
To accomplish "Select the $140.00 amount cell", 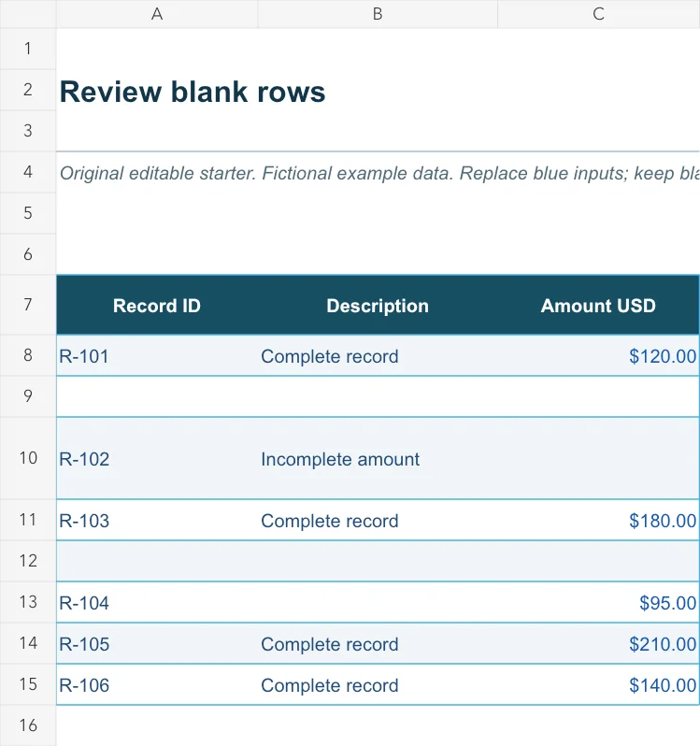I will (x=599, y=684).
